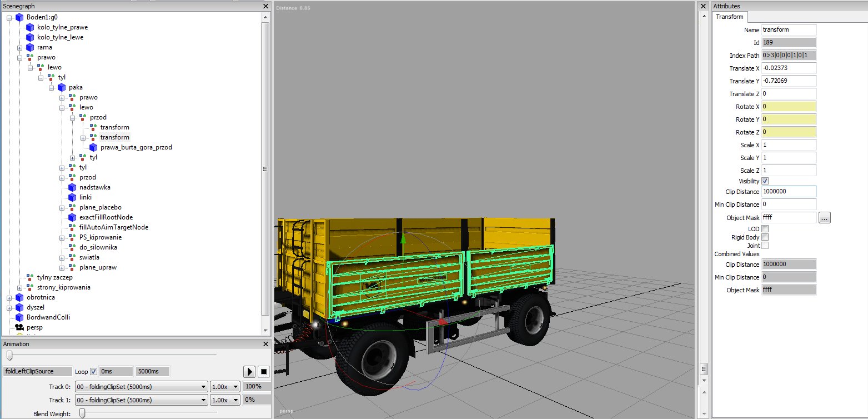The width and height of the screenshot is (868, 419).
Task: Click the Translate X field
Action: coord(789,68)
